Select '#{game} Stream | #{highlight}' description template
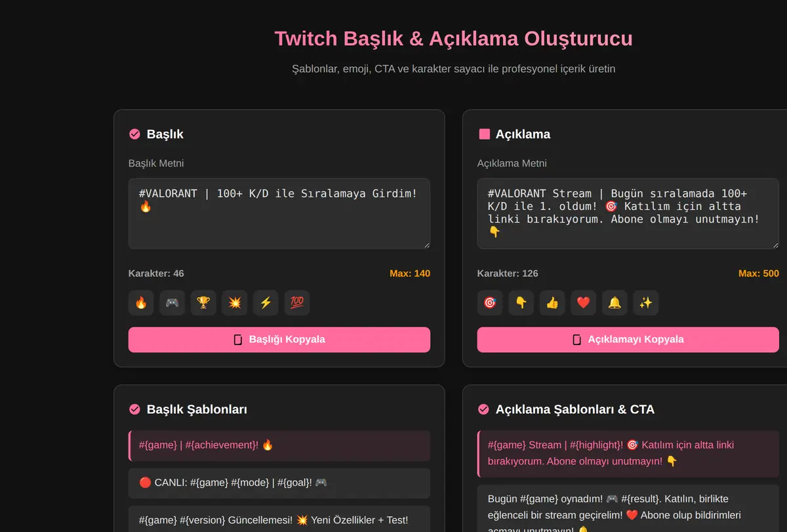The image size is (787, 532). pyautogui.click(x=628, y=454)
